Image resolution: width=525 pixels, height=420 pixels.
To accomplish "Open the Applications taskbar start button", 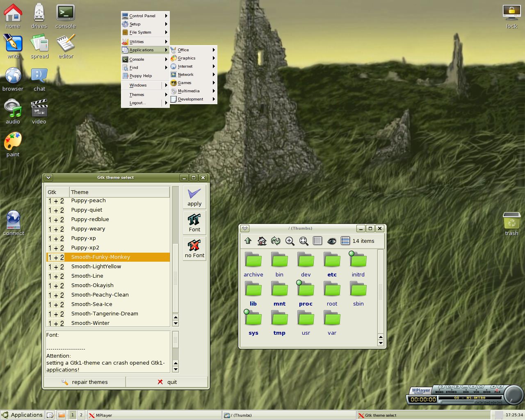I will tap(22, 415).
